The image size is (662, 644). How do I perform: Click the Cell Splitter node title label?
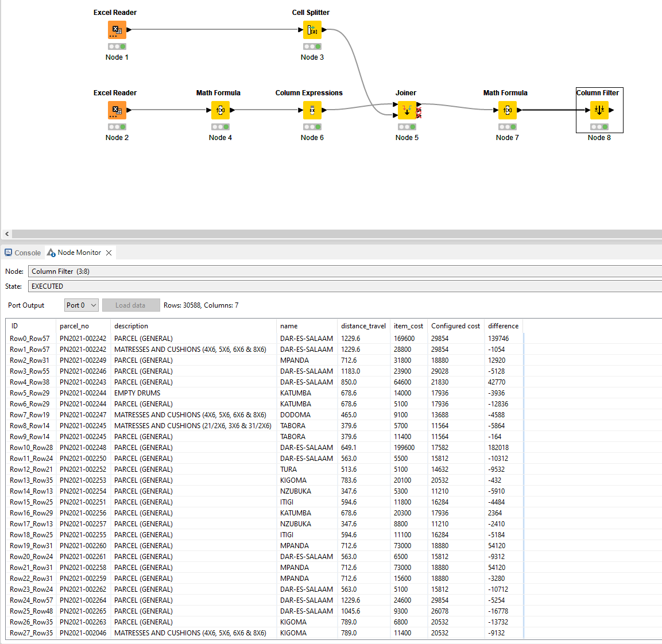tap(311, 13)
